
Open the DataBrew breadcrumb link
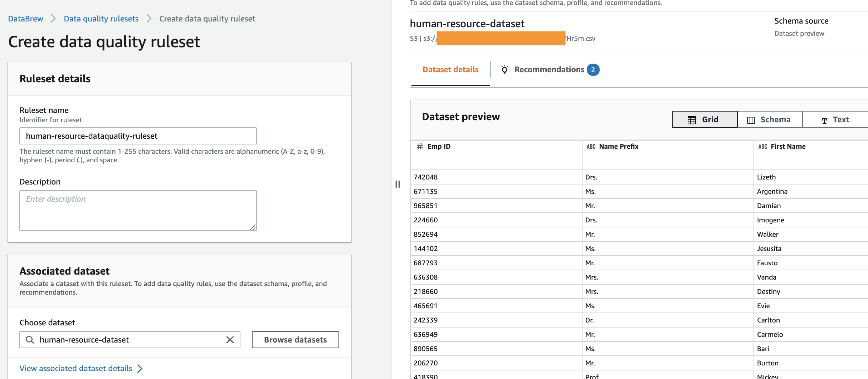coord(26,19)
